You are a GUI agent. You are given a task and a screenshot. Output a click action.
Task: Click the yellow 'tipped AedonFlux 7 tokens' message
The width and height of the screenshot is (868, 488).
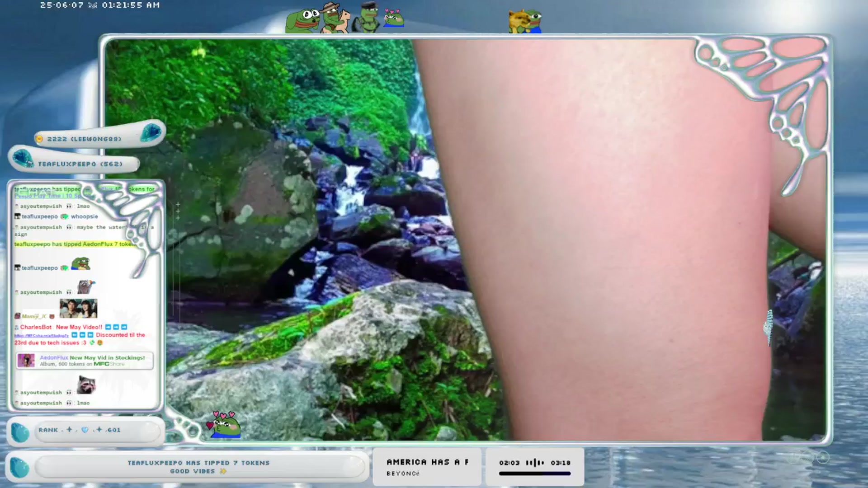tap(74, 244)
